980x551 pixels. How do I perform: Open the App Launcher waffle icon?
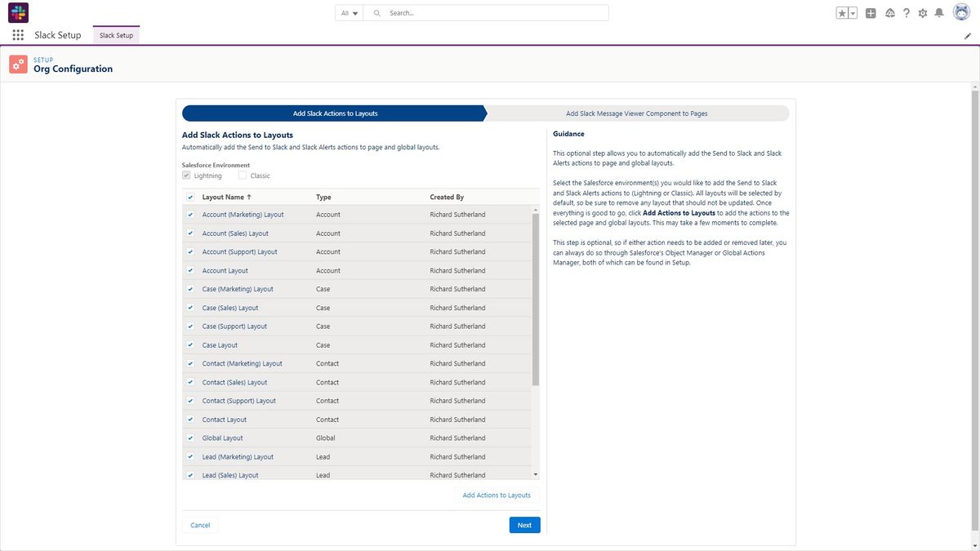[x=17, y=34]
